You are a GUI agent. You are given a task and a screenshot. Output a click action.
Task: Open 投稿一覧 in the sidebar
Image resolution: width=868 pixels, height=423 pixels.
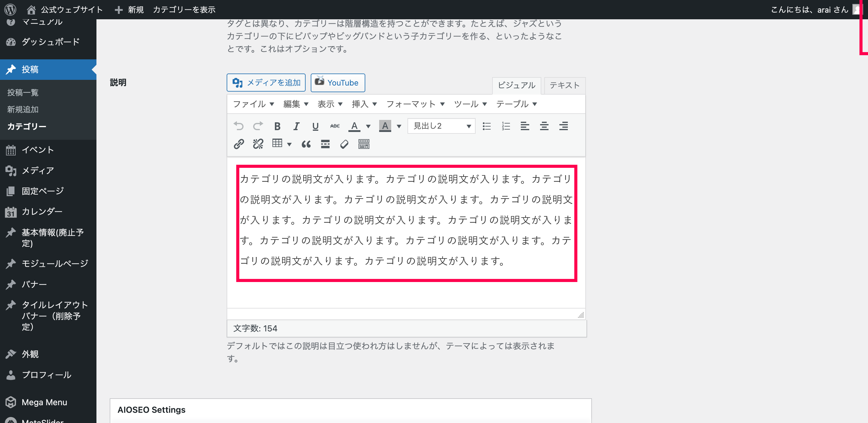click(23, 92)
